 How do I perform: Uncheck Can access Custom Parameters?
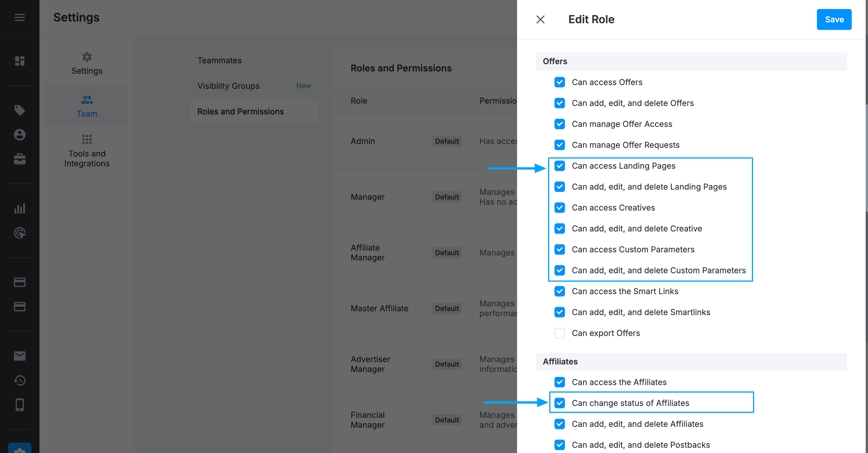coord(560,249)
